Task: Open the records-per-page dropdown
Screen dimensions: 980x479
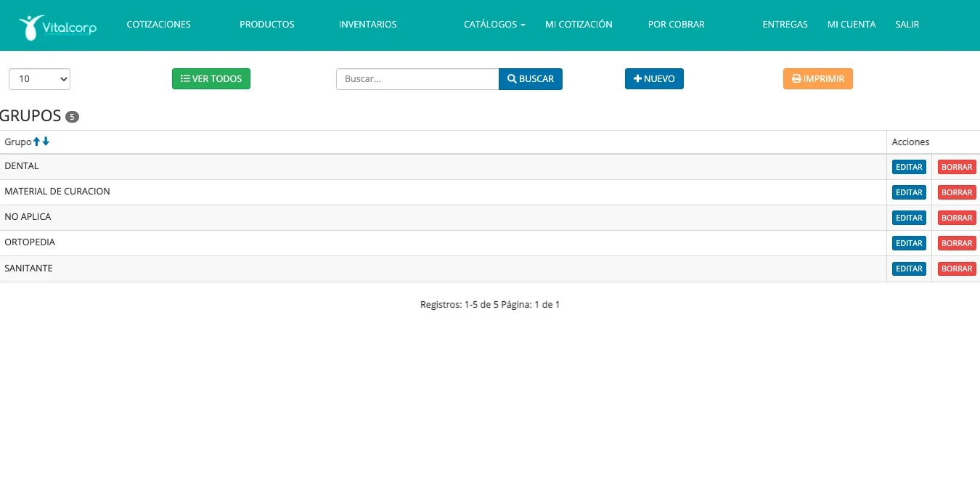Action: click(39, 79)
